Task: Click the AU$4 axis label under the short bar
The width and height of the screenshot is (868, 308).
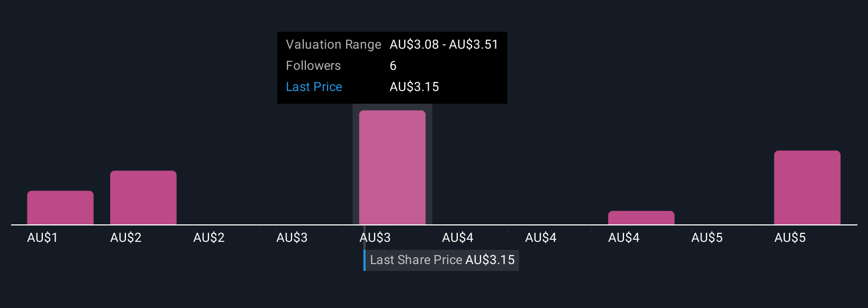Action: pos(624,238)
